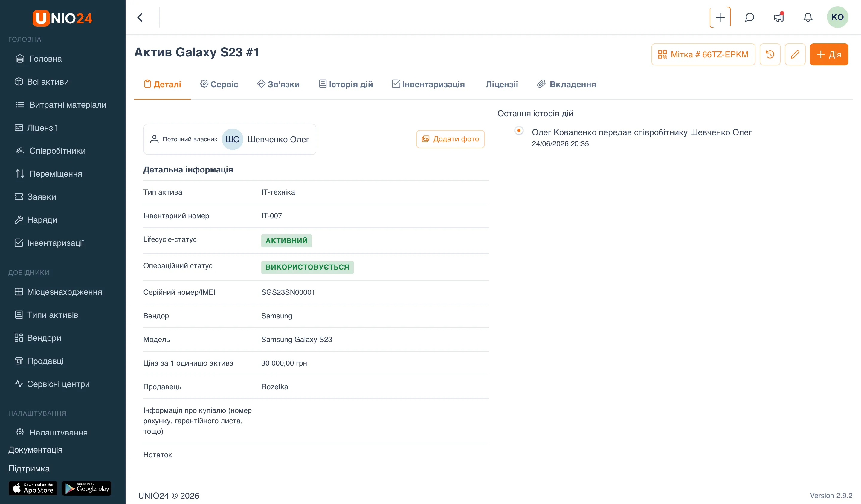The image size is (861, 504).
Task: Click the Всі активи box icon
Action: point(19,82)
